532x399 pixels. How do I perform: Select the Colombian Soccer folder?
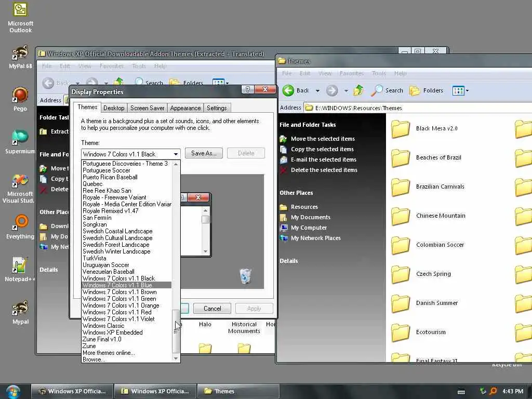pos(428,245)
